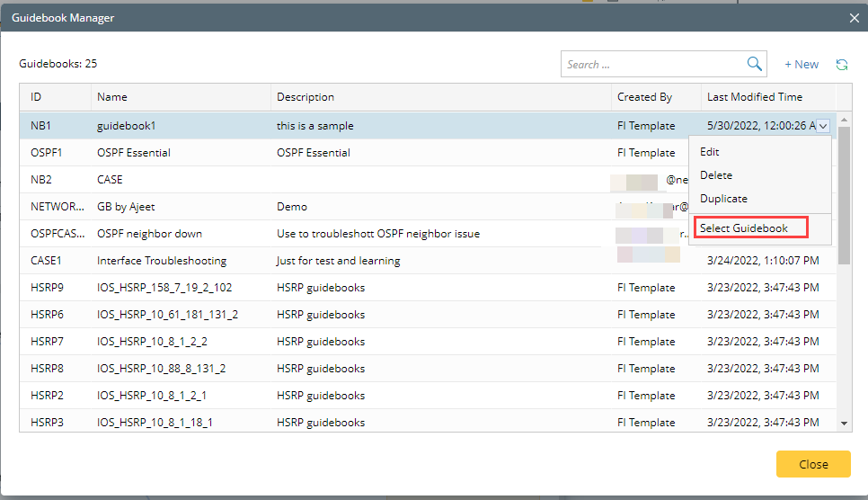868x500 pixels.
Task: Choose Edit from the context menu
Action: tap(710, 152)
